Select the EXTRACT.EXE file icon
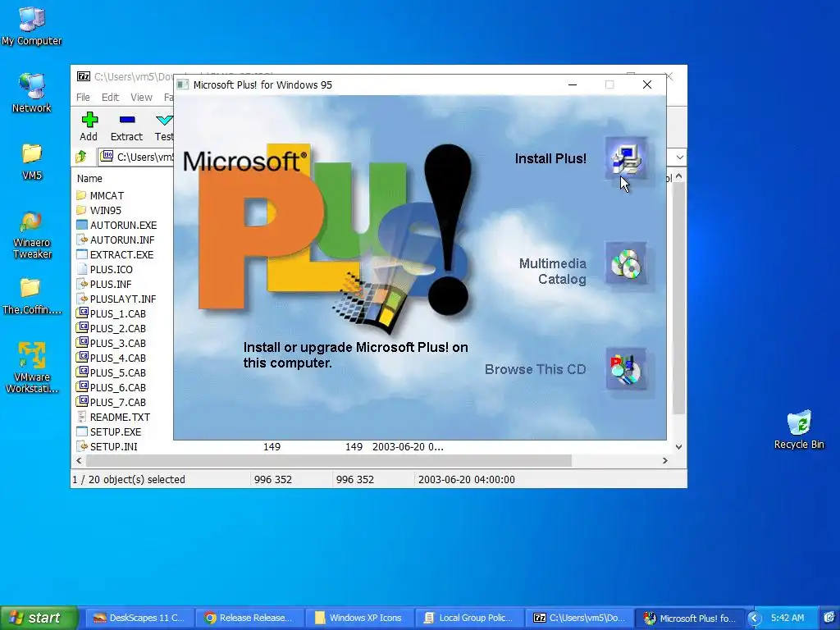The width and height of the screenshot is (840, 630). (81, 254)
